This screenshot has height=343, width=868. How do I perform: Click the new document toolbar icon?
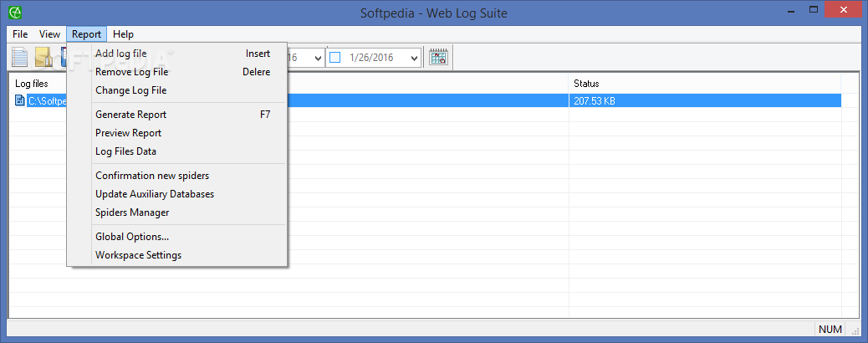[20, 57]
